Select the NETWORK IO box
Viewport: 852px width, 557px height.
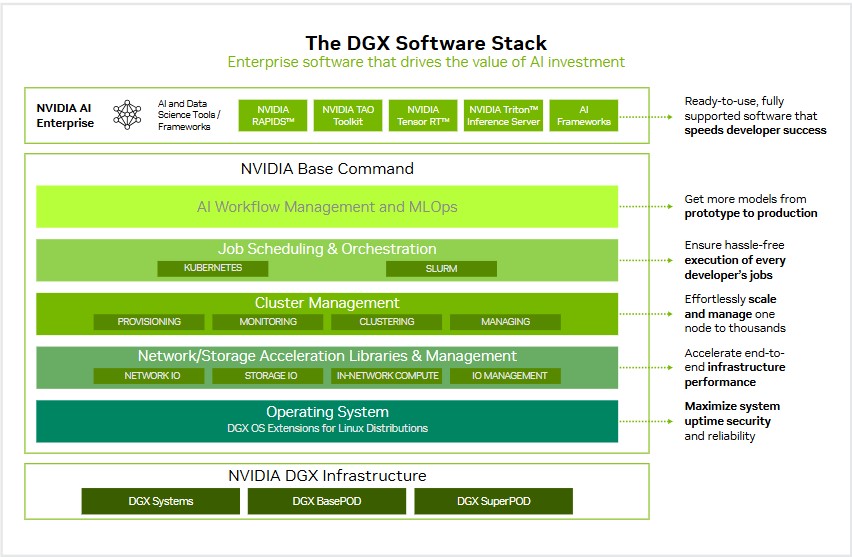tap(149, 375)
